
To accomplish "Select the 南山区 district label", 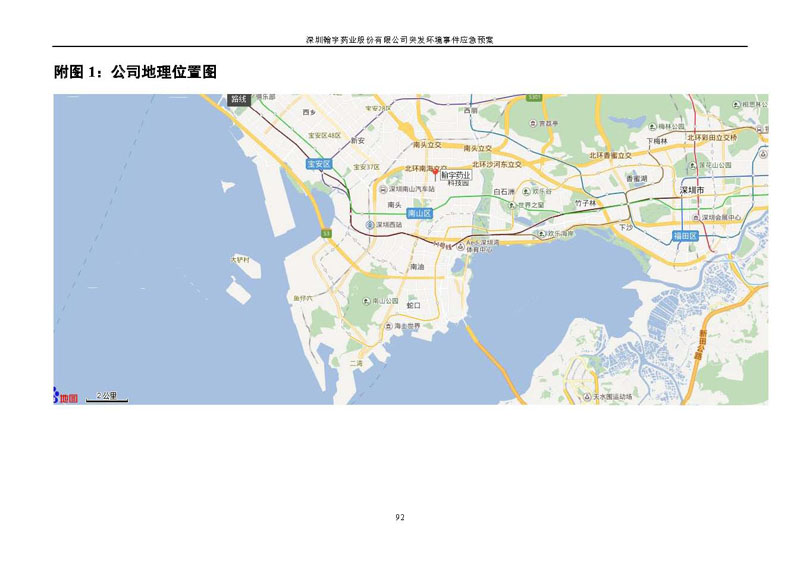I will pos(419,213).
